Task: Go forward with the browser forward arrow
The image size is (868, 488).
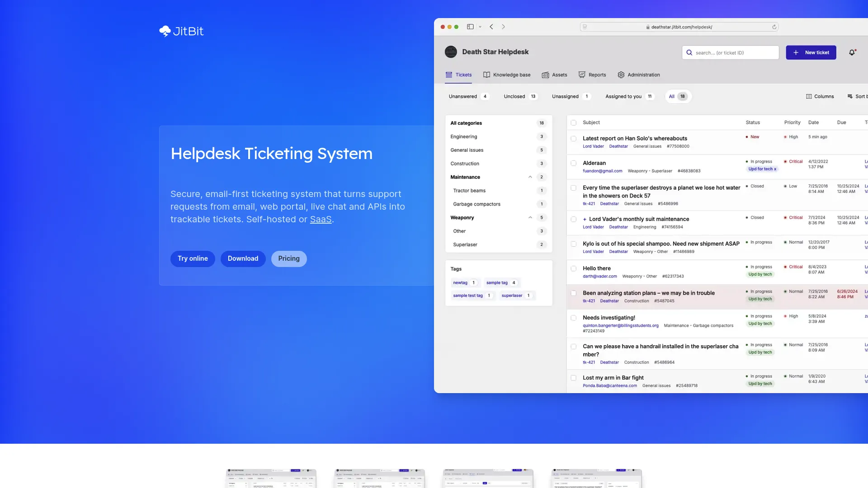Action: coord(503,27)
